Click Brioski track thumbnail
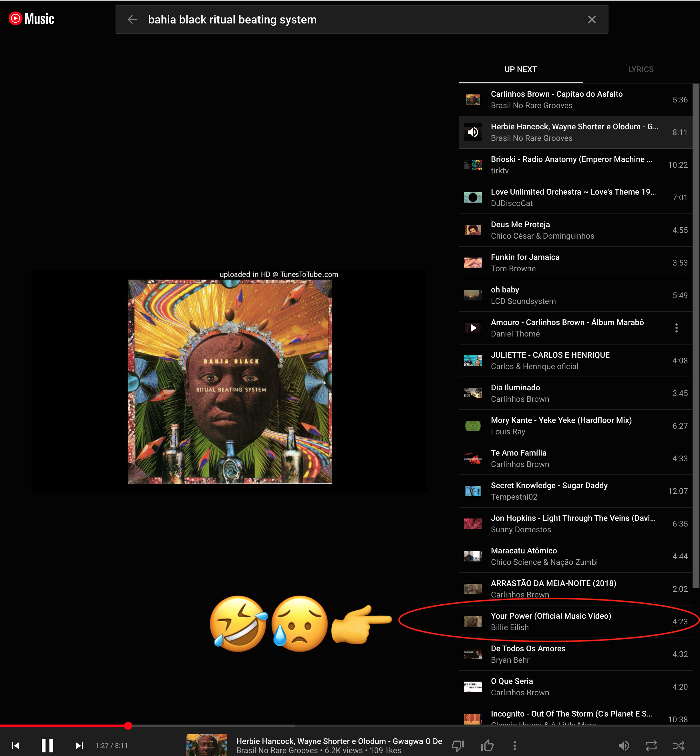 (x=473, y=165)
